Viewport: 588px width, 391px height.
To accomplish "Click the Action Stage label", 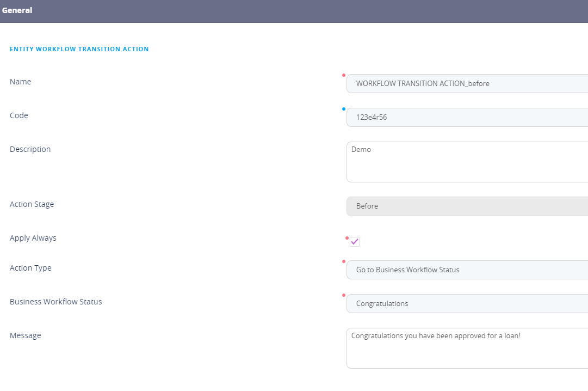I will point(32,204).
